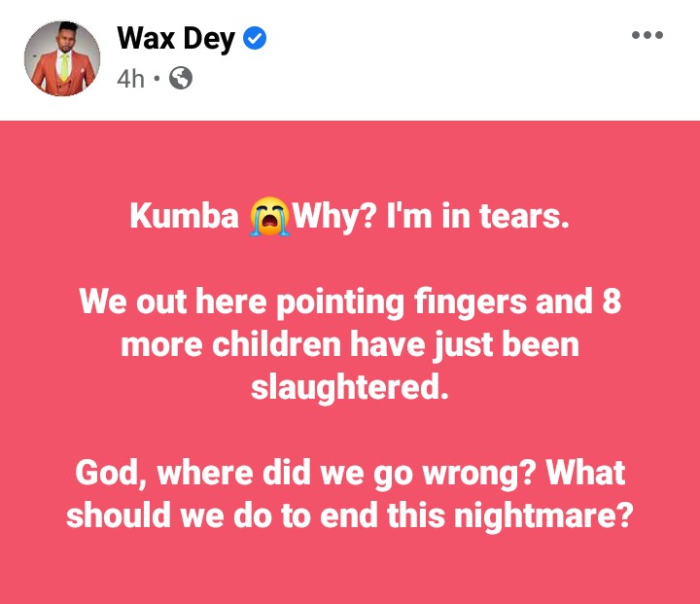This screenshot has width=700, height=604.
Task: Open Wax Dey's profile picture
Action: (62, 58)
